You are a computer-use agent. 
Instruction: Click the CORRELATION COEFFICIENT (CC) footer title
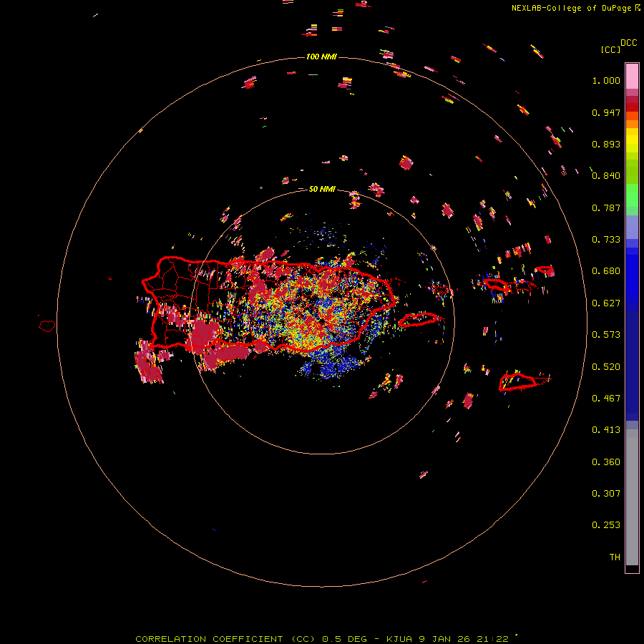tap(225, 639)
